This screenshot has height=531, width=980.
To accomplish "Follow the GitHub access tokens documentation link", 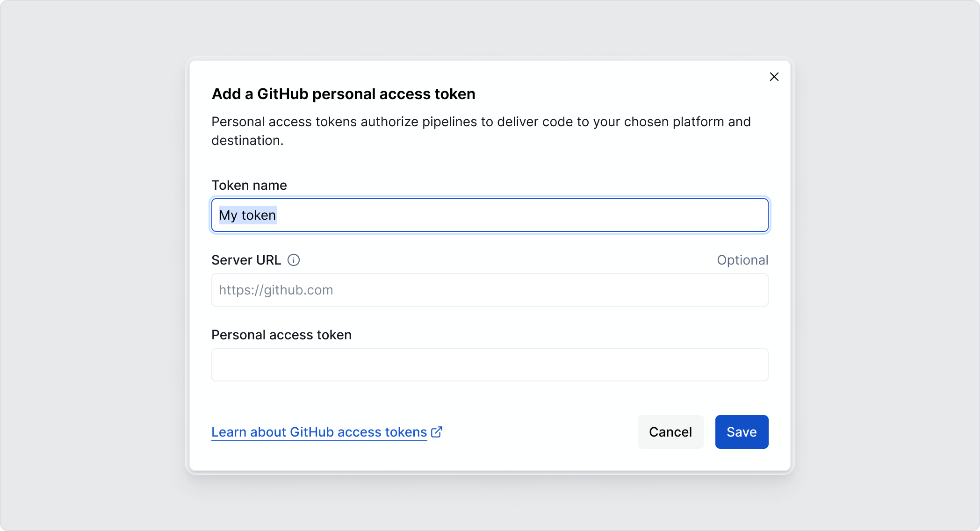I will point(318,432).
